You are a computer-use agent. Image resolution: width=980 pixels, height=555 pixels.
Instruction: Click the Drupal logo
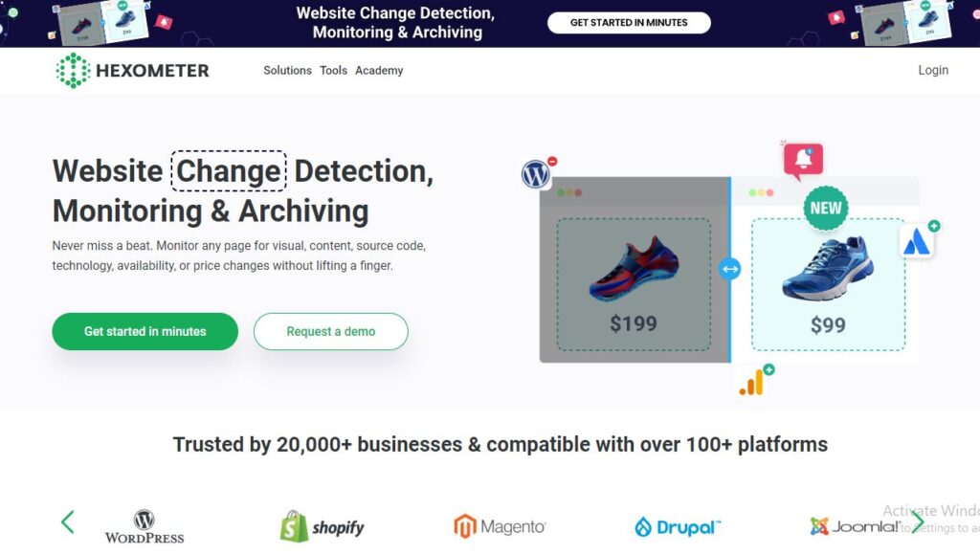[x=678, y=526]
